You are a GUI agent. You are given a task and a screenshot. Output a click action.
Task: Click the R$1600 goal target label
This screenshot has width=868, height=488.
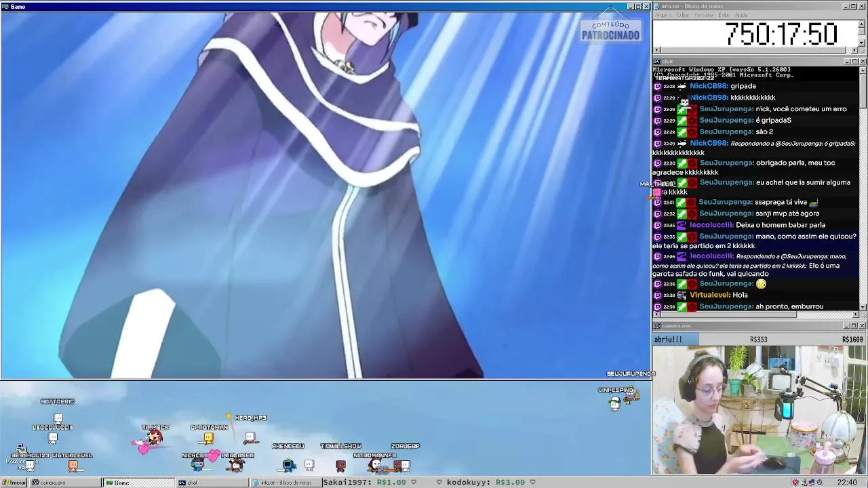click(852, 340)
